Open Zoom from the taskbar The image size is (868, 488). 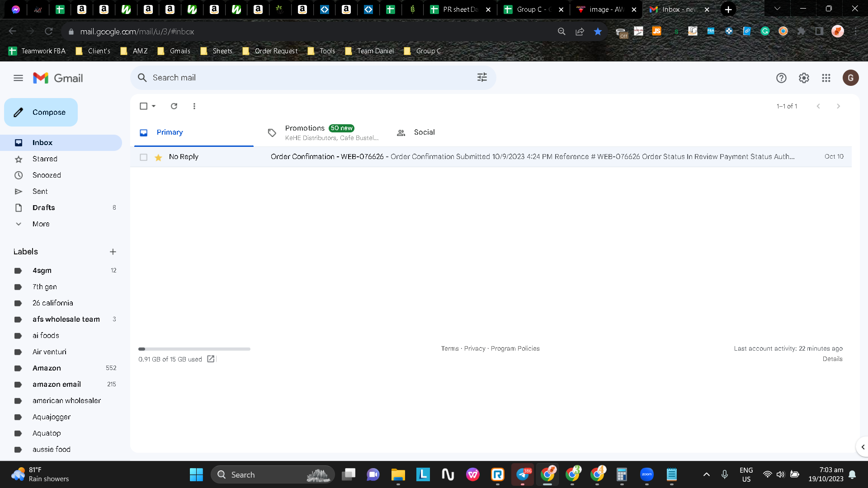point(647,474)
